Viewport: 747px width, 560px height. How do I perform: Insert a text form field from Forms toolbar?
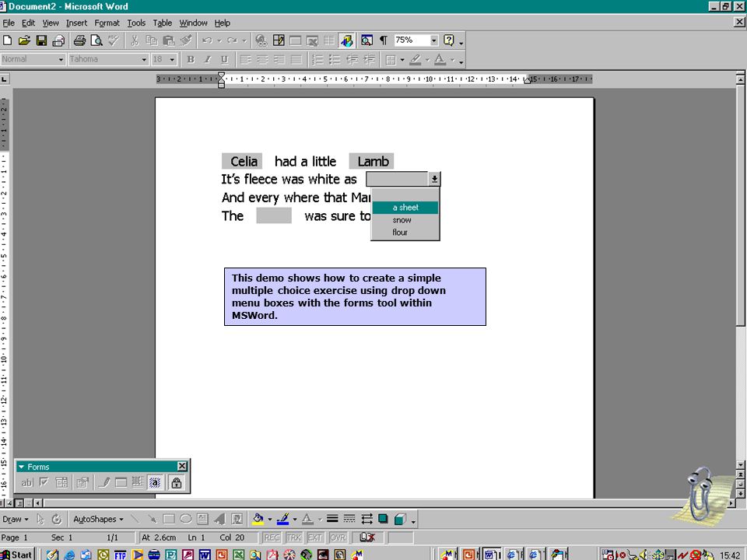[x=26, y=483]
